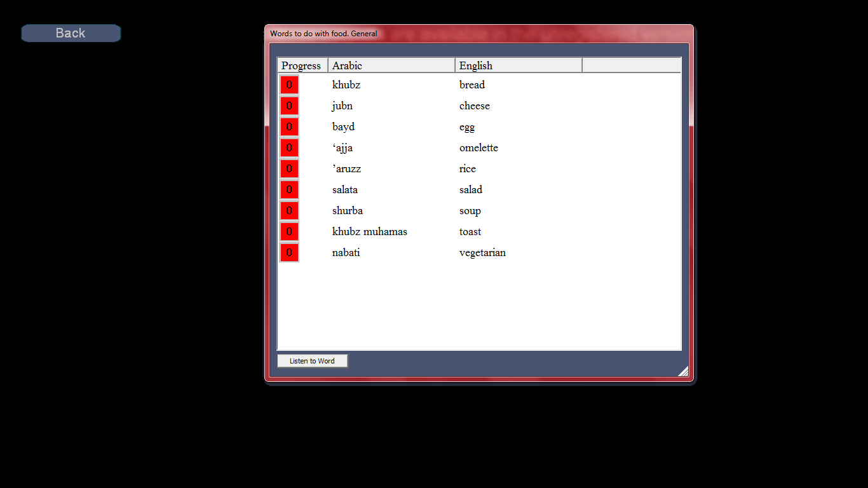Click the Listen to Word button

[x=312, y=361]
